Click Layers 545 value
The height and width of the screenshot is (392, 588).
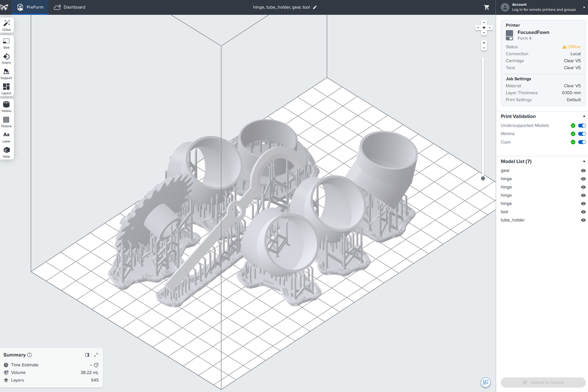click(95, 380)
